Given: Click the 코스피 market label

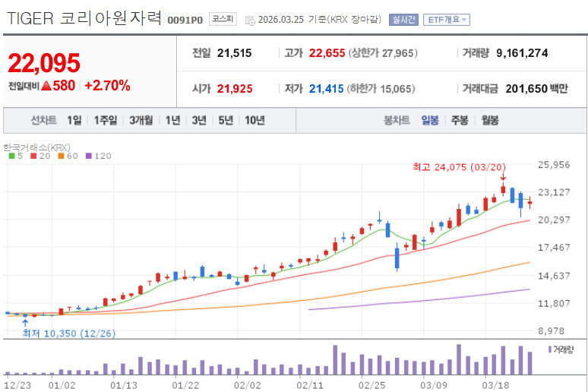Looking at the screenshot, I should pos(223,19).
